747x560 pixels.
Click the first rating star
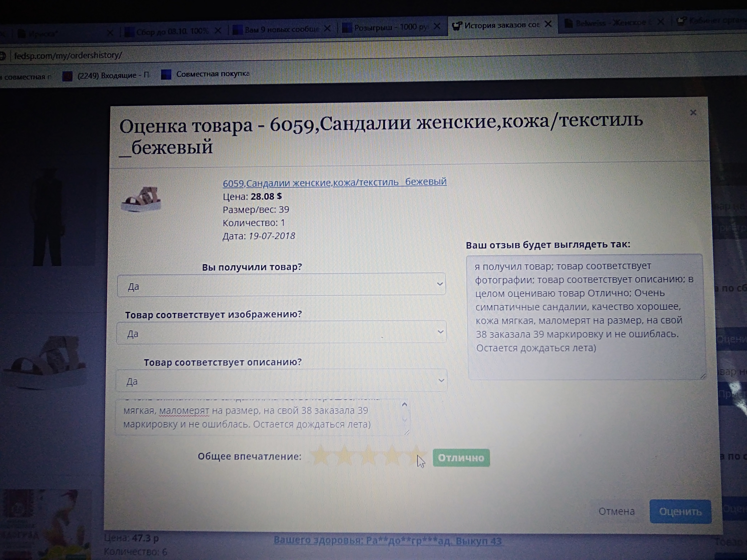coord(321,455)
